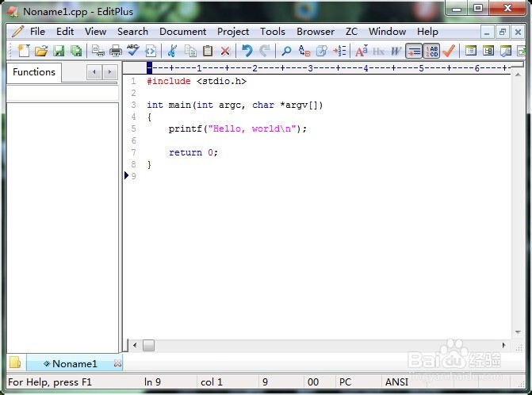Close the Noname1 document tab

[117, 363]
